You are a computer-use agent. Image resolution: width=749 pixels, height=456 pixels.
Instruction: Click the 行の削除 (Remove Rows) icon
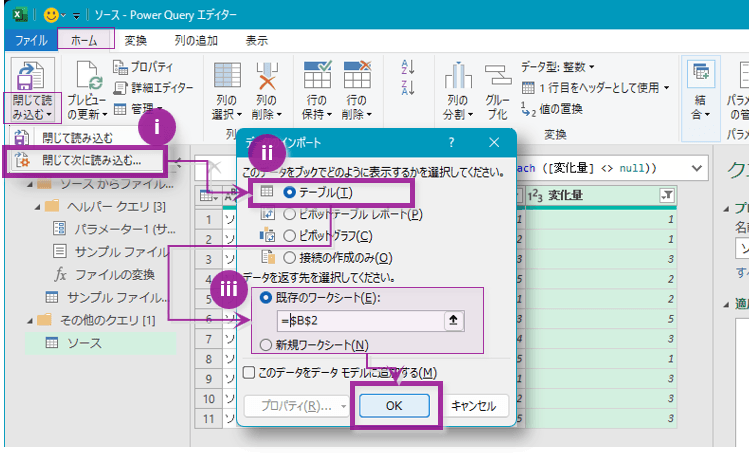357,75
